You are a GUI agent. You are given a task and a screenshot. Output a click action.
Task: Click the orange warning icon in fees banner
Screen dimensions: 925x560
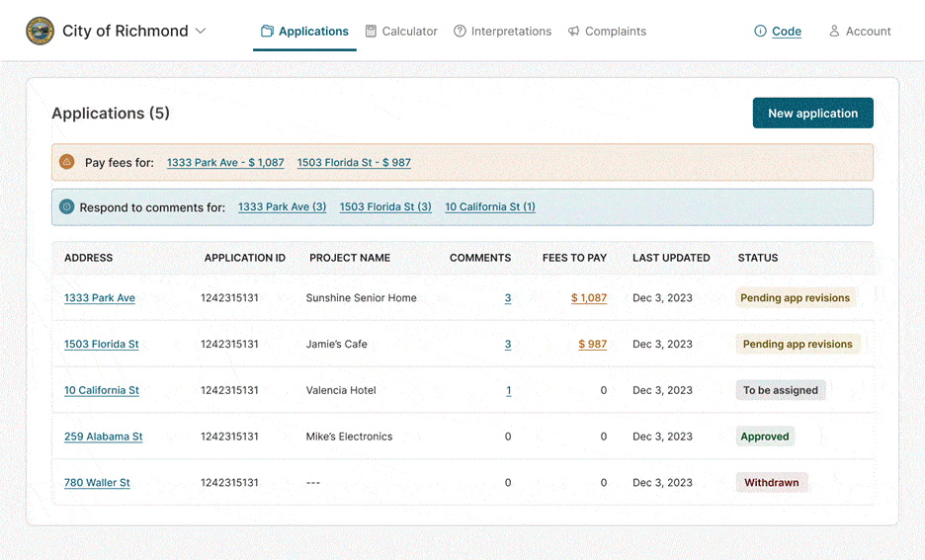67,162
